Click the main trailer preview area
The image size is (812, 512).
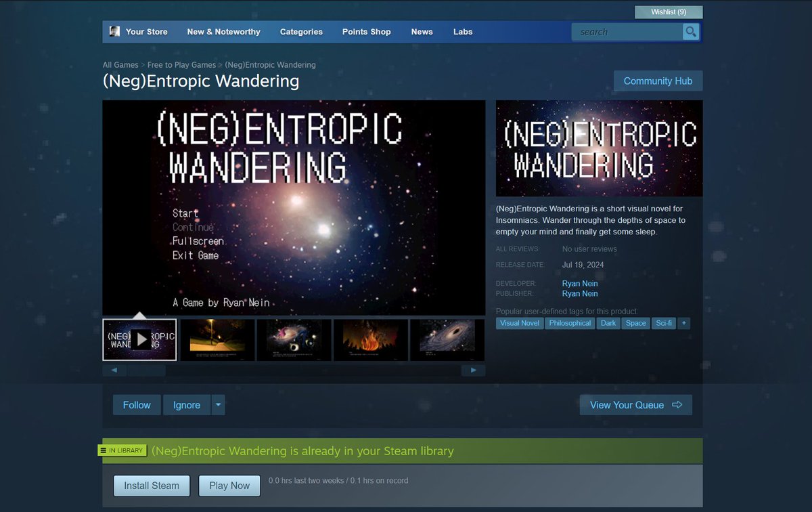[294, 208]
